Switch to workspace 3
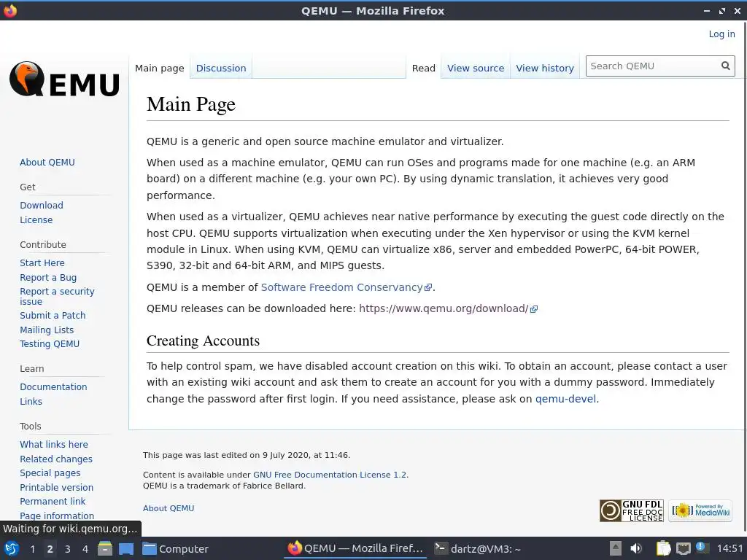747x560 pixels. click(68, 549)
